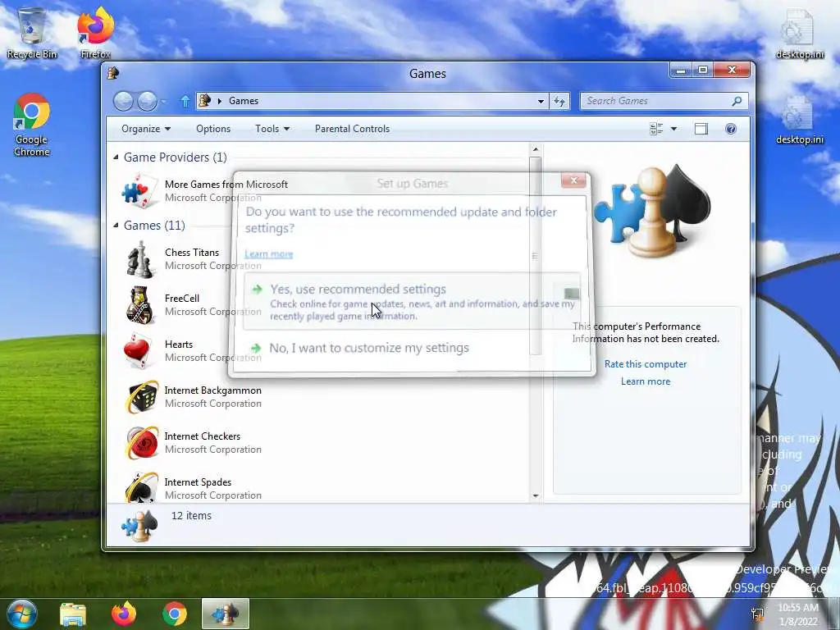Open the Firefox desktop shortcut

pyautogui.click(x=95, y=32)
